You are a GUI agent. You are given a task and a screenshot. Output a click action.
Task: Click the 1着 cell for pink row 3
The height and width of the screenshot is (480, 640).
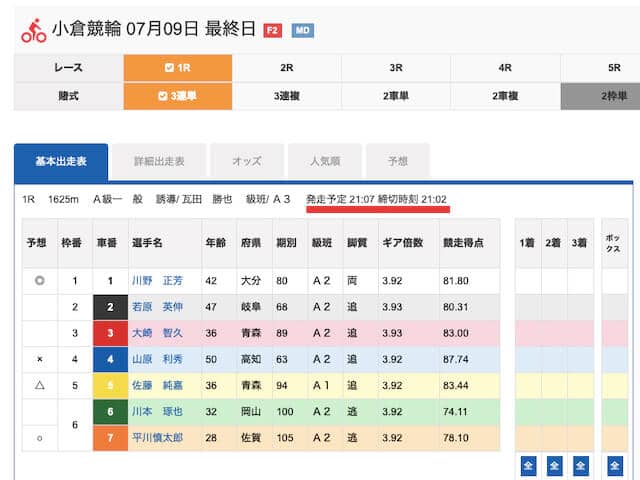527,334
